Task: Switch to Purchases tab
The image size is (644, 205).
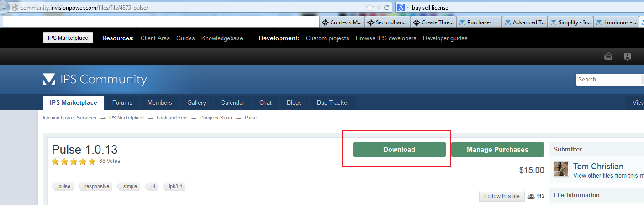Action: [479, 22]
